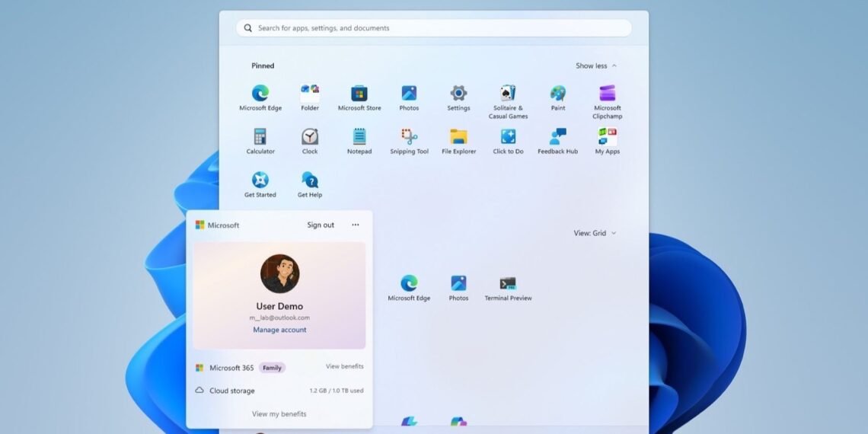The image size is (868, 434).
Task: Click the Pinned section heading
Action: (263, 65)
